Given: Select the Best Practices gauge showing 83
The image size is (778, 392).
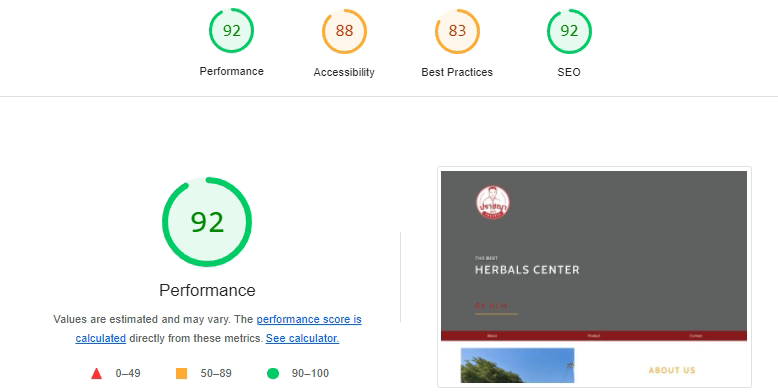Looking at the screenshot, I should tap(457, 31).
